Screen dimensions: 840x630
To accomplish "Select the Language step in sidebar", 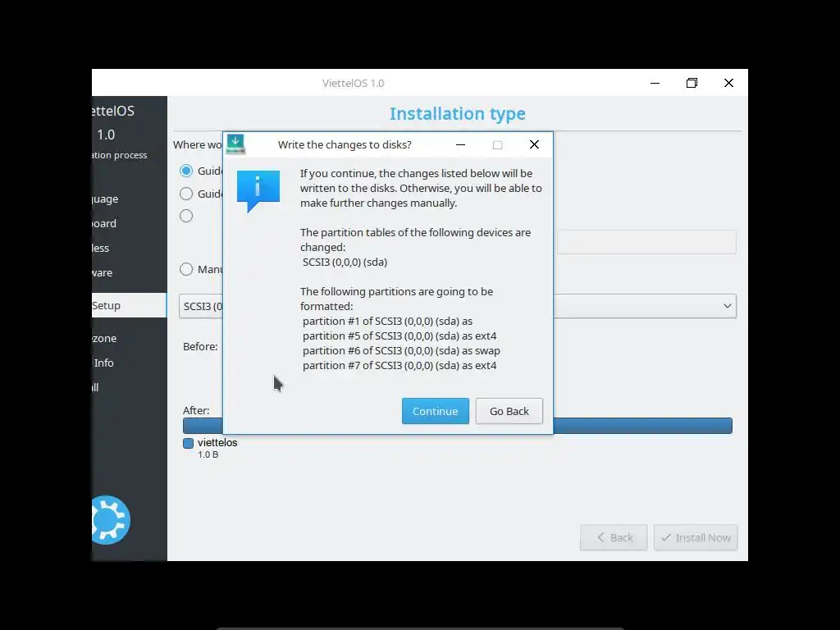I will point(105,199).
